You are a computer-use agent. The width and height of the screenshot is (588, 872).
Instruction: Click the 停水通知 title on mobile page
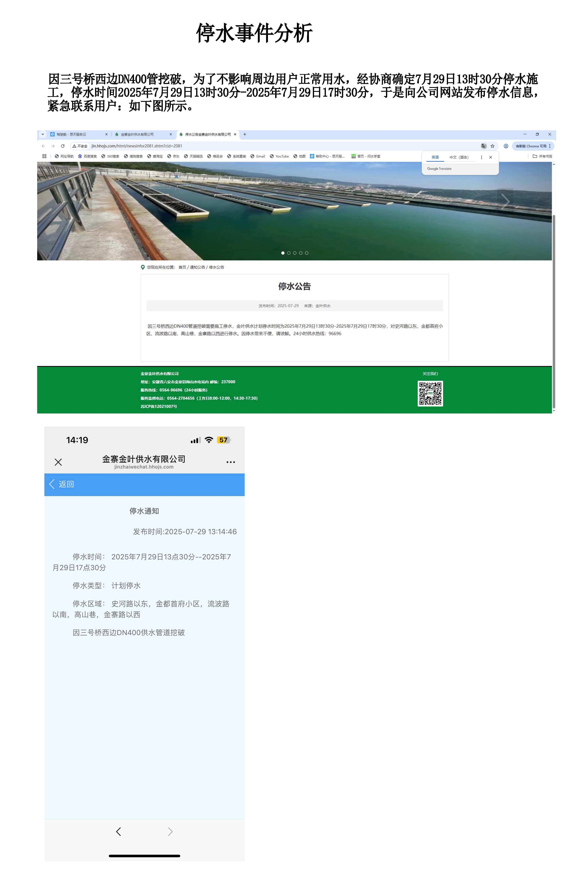(144, 511)
